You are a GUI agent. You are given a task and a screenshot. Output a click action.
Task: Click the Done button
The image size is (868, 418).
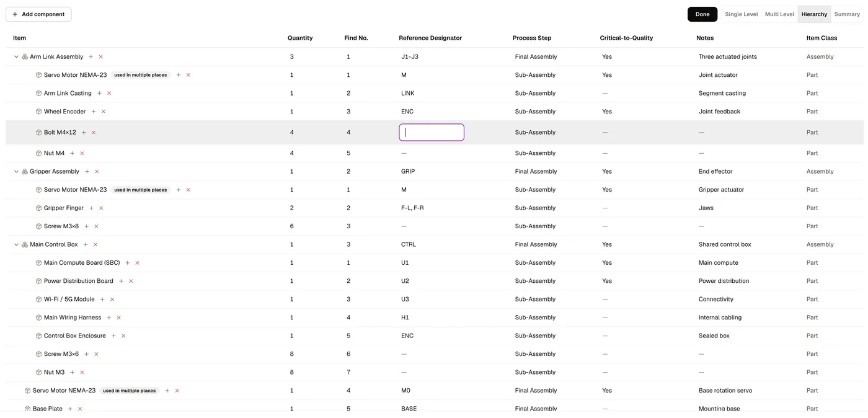click(x=702, y=14)
